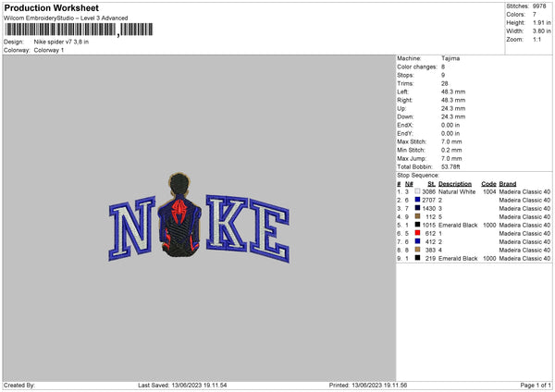Select the Wilcom EmbroideryStudio Level 3 Advanced line
This screenshot has width=555, height=392.
(66, 18)
